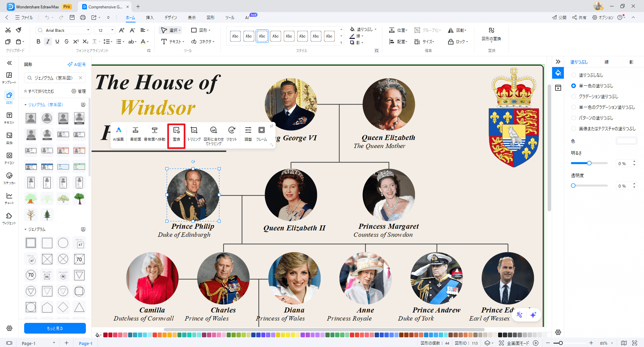Open 画像 images panel in left sidebar

click(x=9, y=138)
